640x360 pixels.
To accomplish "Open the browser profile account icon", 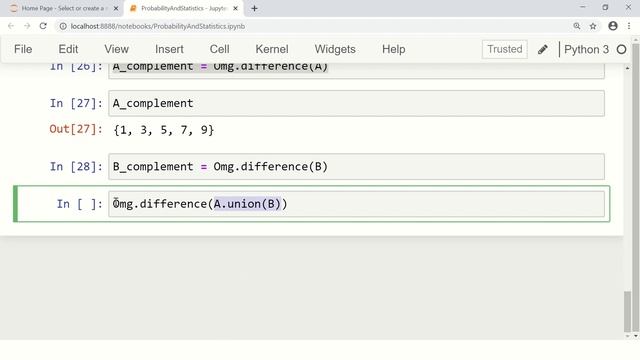I will (x=613, y=26).
